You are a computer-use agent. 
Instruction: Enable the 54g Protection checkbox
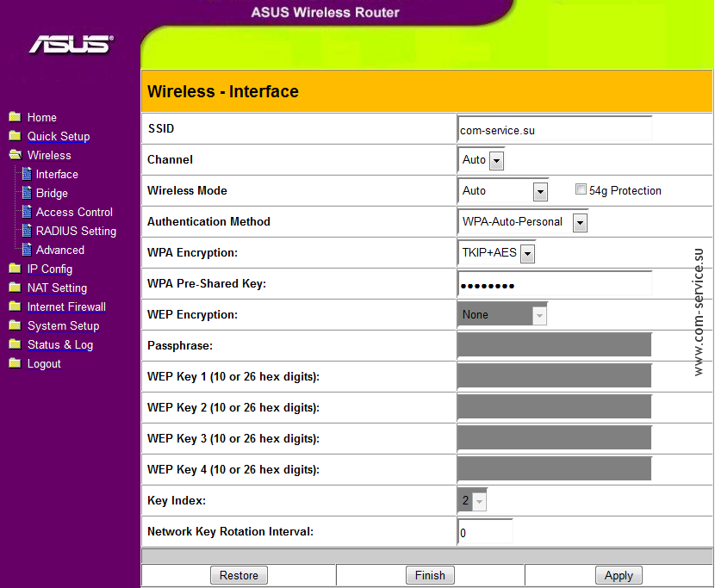[x=581, y=189]
